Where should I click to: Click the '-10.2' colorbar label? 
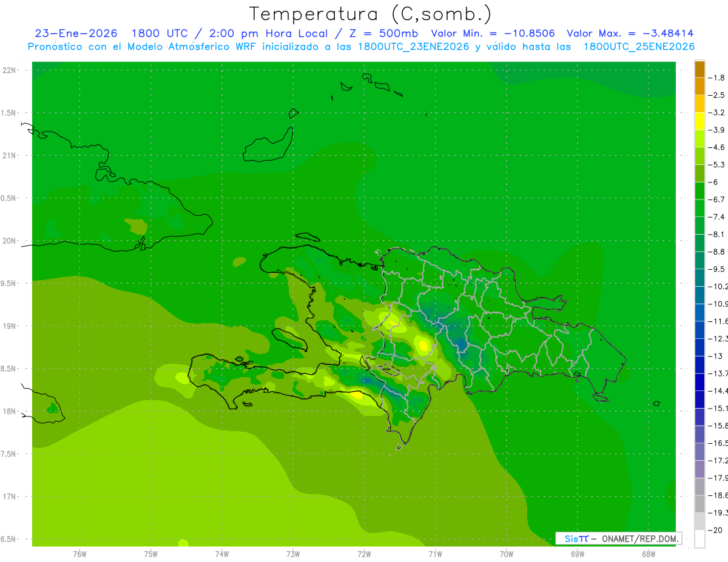coord(718,287)
